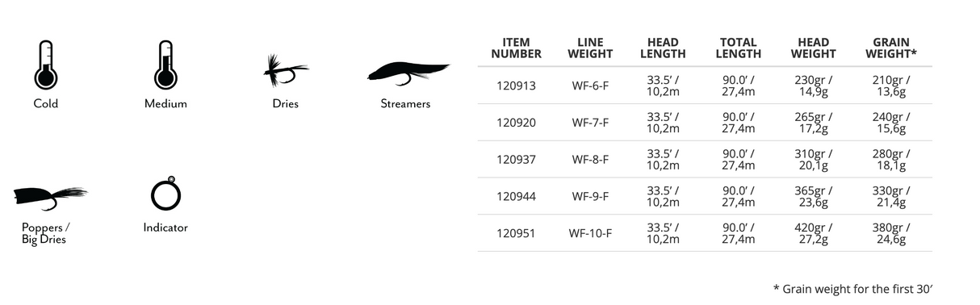The height and width of the screenshot is (305, 980).
Task: Select item number 120920
Action: tap(516, 122)
